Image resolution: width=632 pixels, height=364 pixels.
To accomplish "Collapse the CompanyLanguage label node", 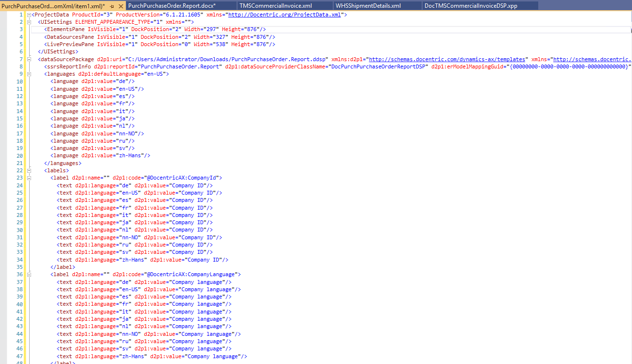I will 29,274.
